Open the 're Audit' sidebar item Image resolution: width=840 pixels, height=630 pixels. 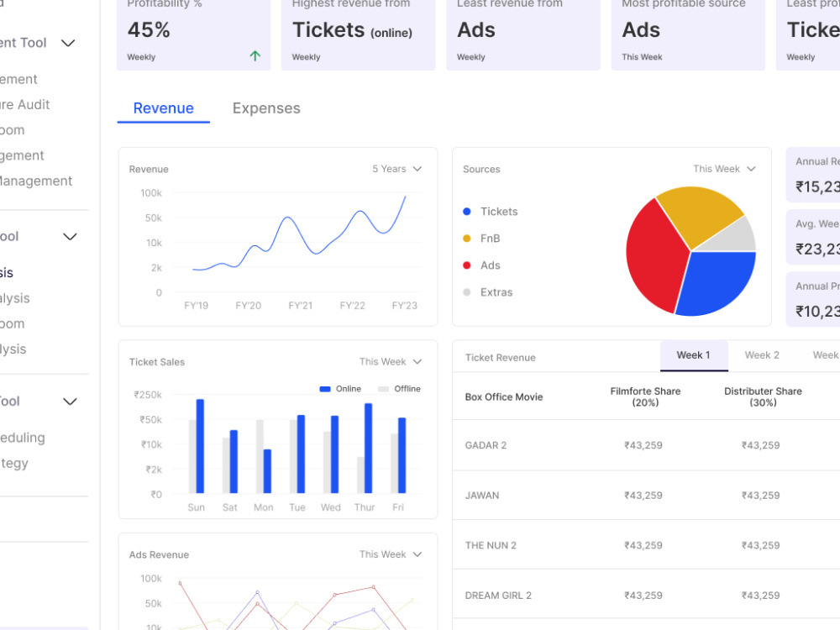coord(24,104)
